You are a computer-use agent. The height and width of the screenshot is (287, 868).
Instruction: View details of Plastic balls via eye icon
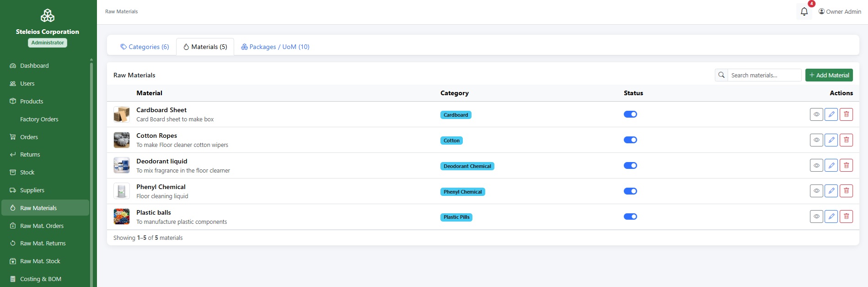click(816, 217)
